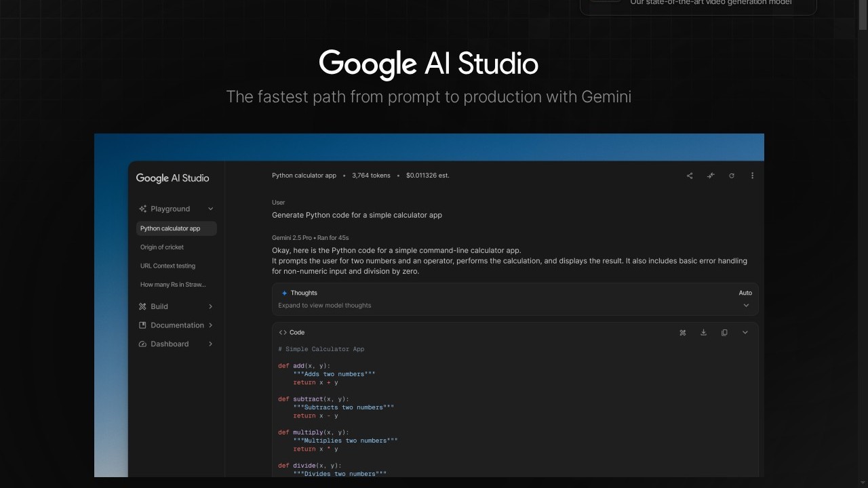The image size is (868, 488).
Task: Click the Python calculator app title in header
Action: pos(304,176)
